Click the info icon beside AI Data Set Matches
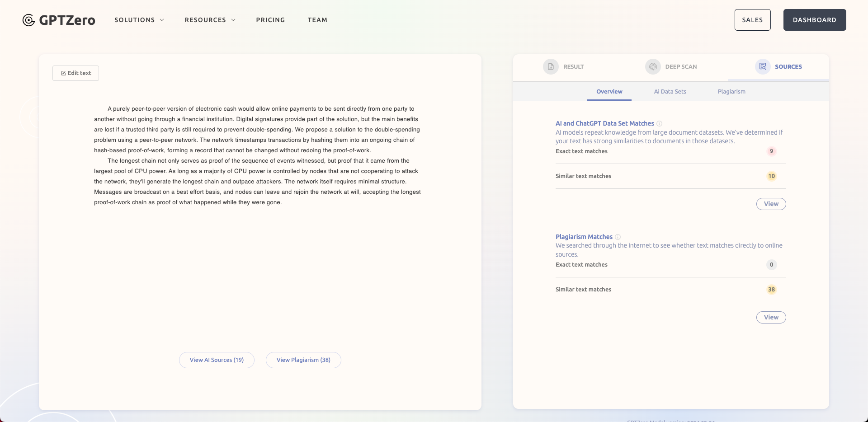 660,124
